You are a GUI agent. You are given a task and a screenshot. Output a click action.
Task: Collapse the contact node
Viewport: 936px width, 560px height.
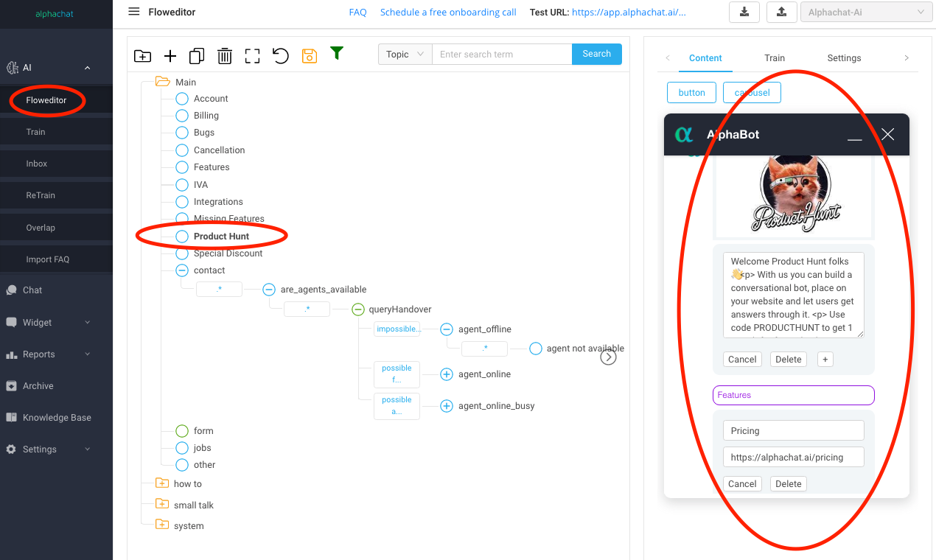(x=182, y=270)
